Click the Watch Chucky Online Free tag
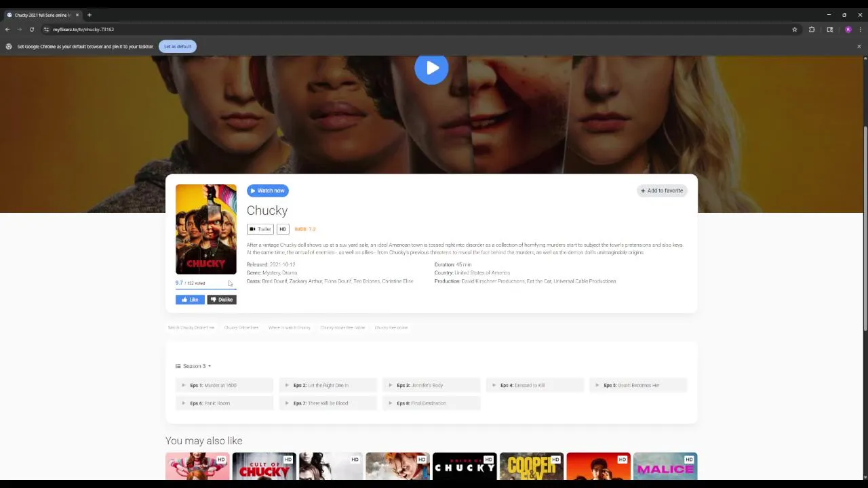The image size is (868, 488). (191, 327)
